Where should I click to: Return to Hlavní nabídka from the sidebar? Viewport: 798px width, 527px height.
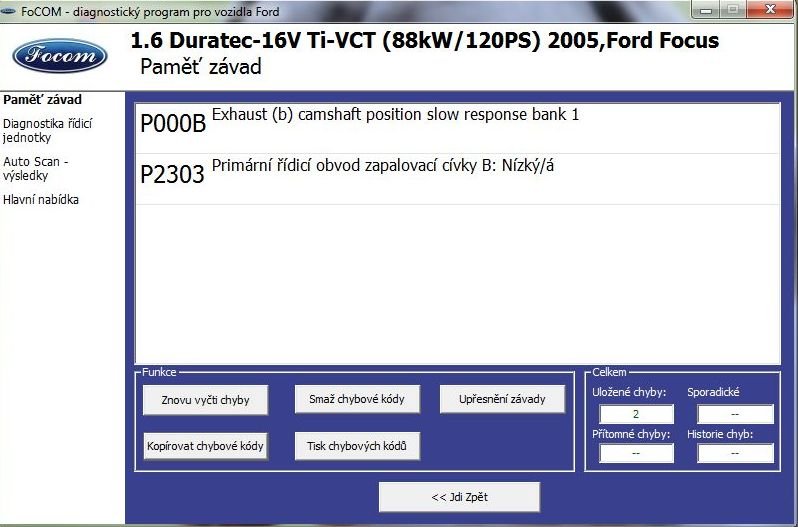[x=41, y=200]
